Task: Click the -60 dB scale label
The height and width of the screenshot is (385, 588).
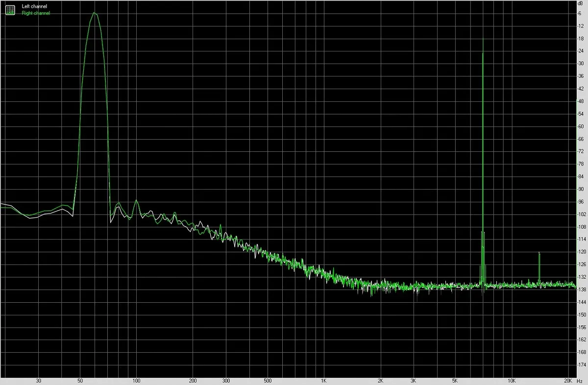Action: pos(580,126)
